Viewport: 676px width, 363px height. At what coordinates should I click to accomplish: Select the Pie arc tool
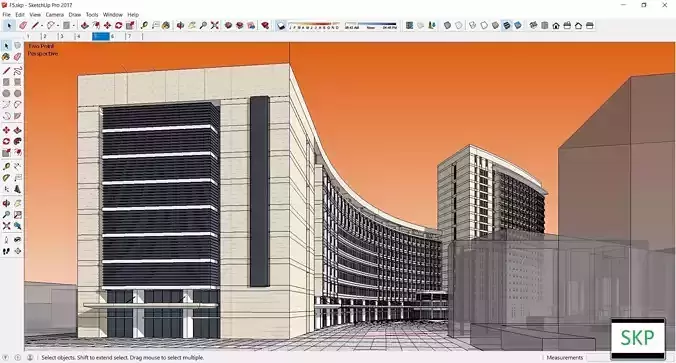click(x=17, y=116)
